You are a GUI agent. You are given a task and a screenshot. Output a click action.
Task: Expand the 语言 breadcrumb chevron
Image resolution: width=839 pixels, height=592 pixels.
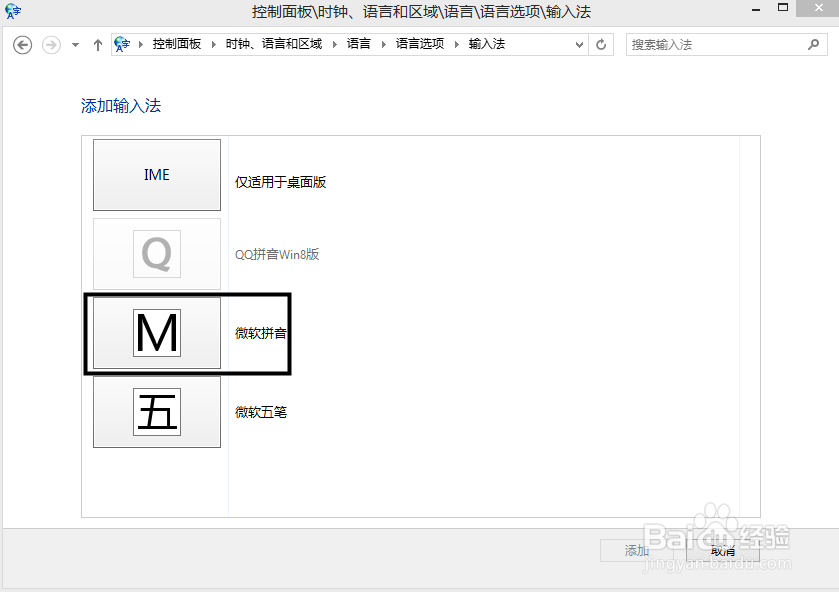pos(377,44)
